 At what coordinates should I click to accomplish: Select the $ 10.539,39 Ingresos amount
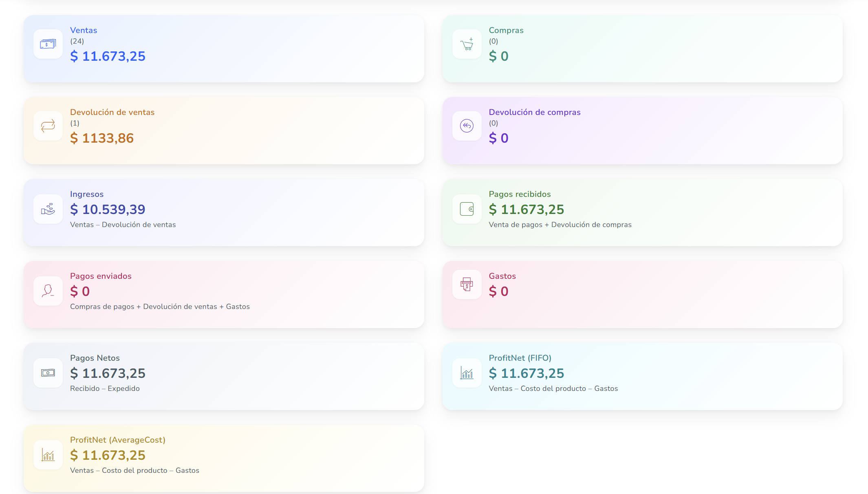coord(108,210)
